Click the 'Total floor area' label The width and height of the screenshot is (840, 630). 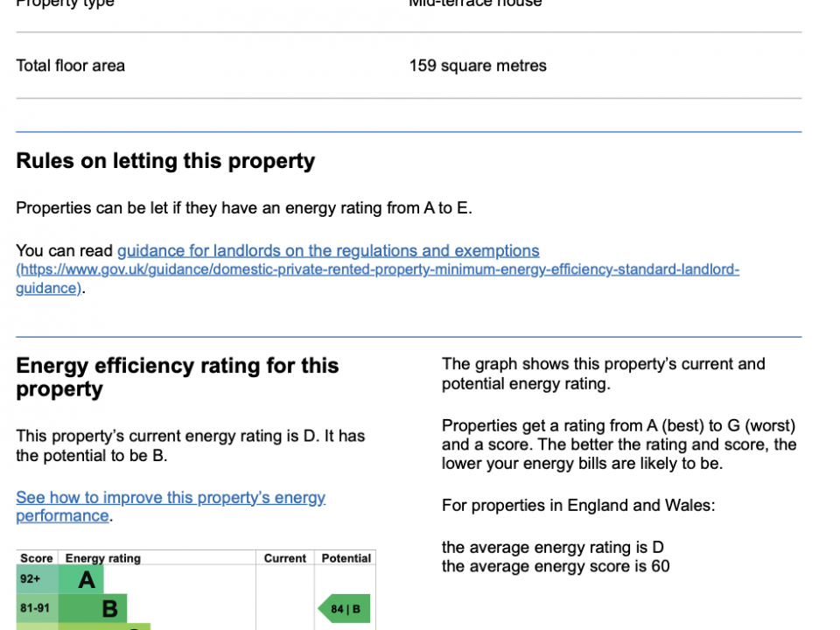tap(71, 66)
